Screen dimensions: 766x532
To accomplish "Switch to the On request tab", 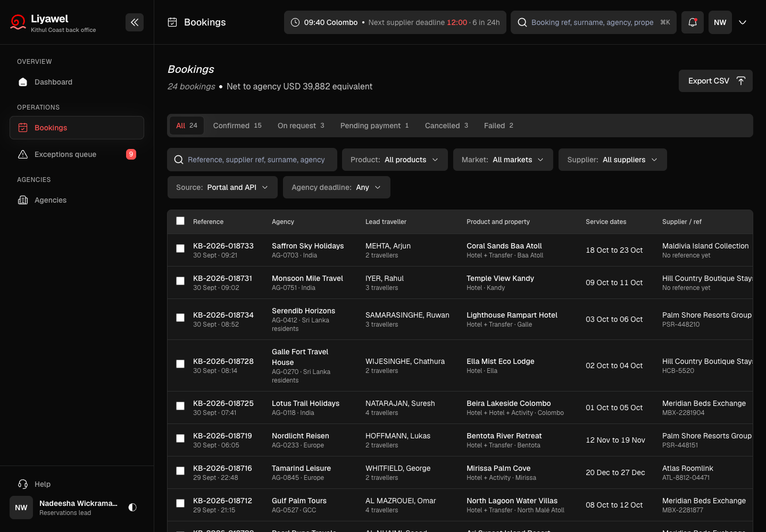I will click(301, 126).
